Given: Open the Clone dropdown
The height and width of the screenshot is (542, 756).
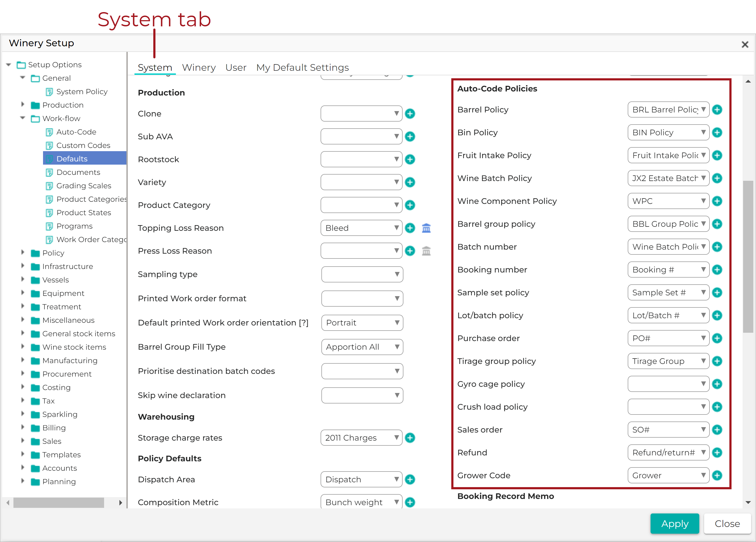Looking at the screenshot, I should pyautogui.click(x=361, y=114).
